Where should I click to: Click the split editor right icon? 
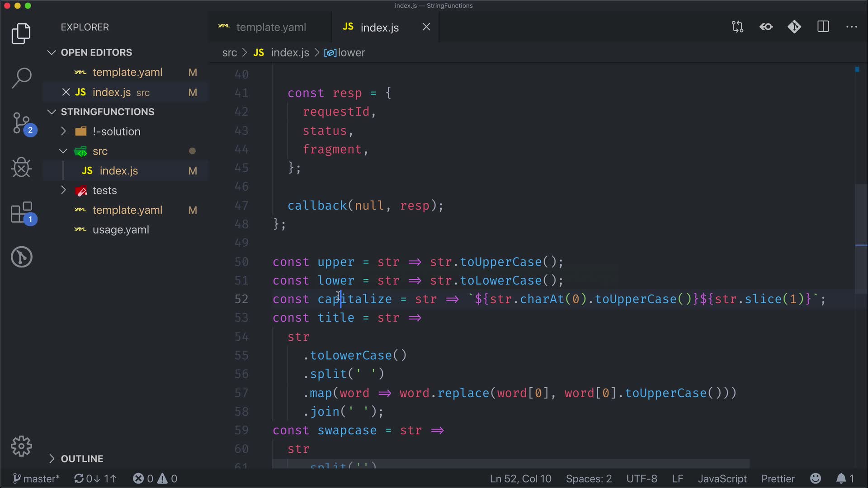pyautogui.click(x=823, y=27)
